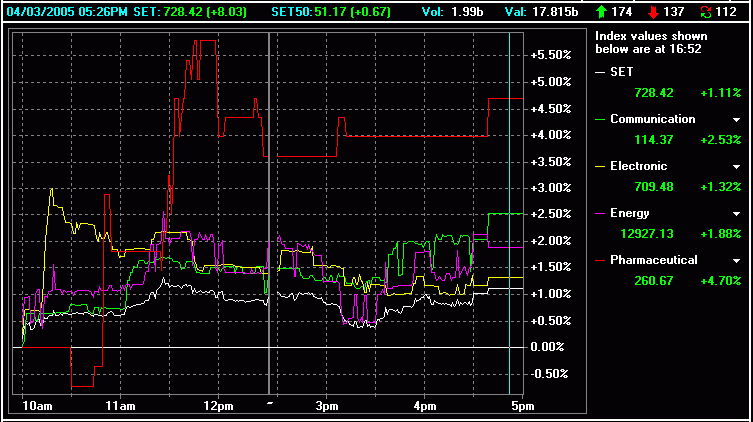
Task: Click the +1.11% SET change
Action: [721, 93]
